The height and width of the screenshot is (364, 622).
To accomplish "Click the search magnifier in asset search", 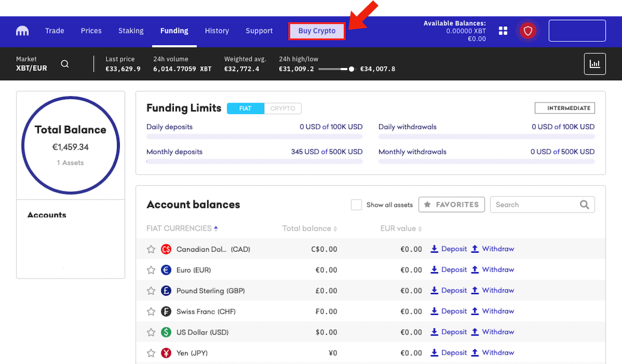I will pyautogui.click(x=584, y=205).
